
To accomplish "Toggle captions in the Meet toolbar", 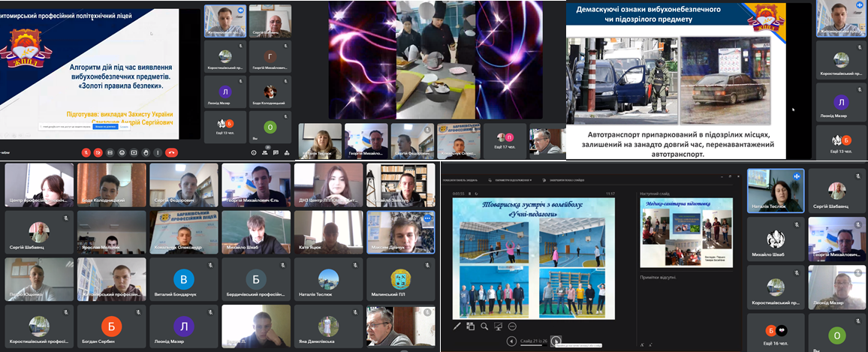I will pos(110,152).
